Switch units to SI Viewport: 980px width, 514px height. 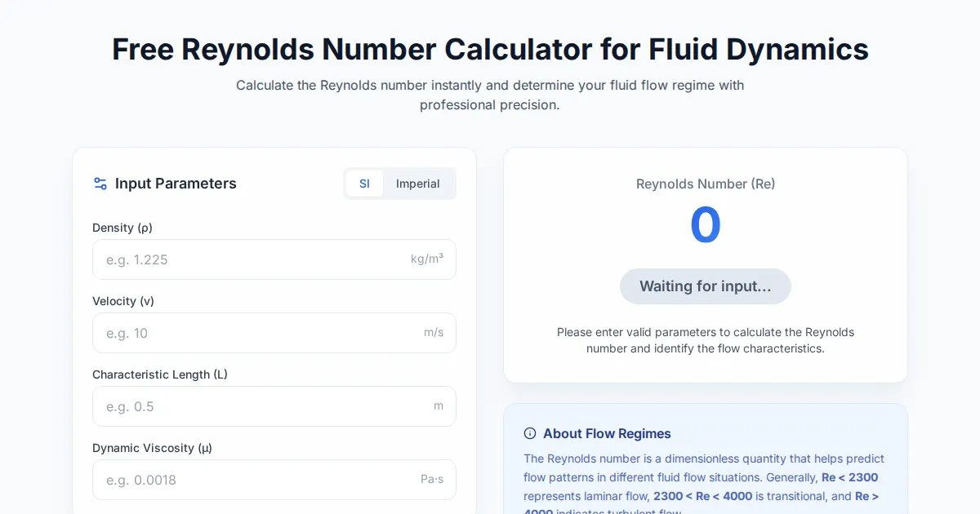[364, 184]
